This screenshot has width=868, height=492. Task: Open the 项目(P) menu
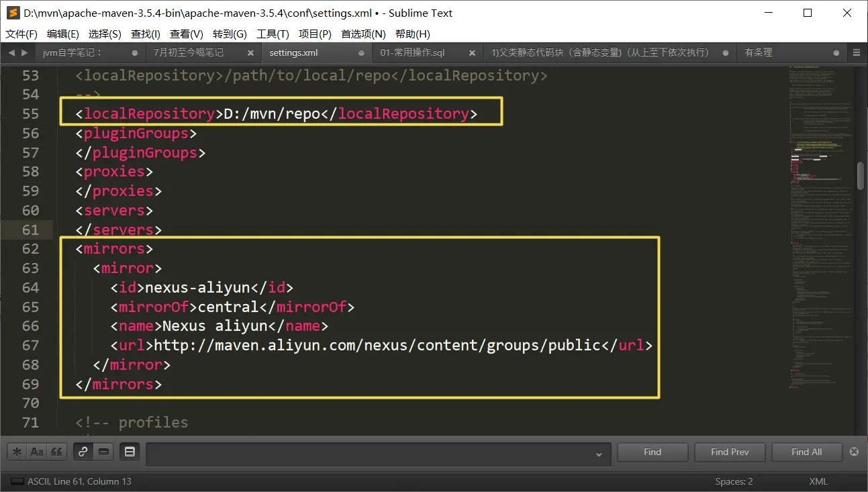[315, 34]
